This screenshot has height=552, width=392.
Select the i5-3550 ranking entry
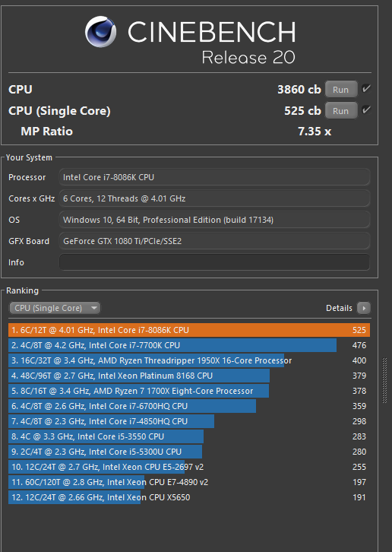(x=189, y=436)
